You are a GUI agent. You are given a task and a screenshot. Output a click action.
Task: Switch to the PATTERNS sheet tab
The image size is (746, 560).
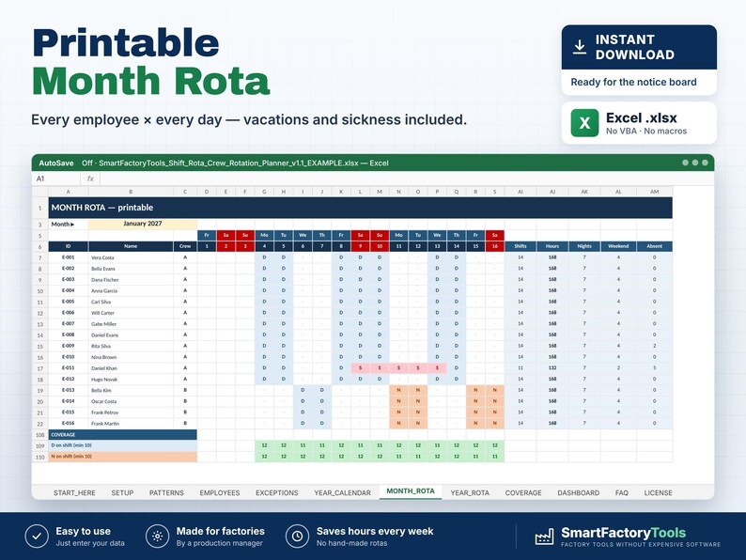click(x=166, y=493)
